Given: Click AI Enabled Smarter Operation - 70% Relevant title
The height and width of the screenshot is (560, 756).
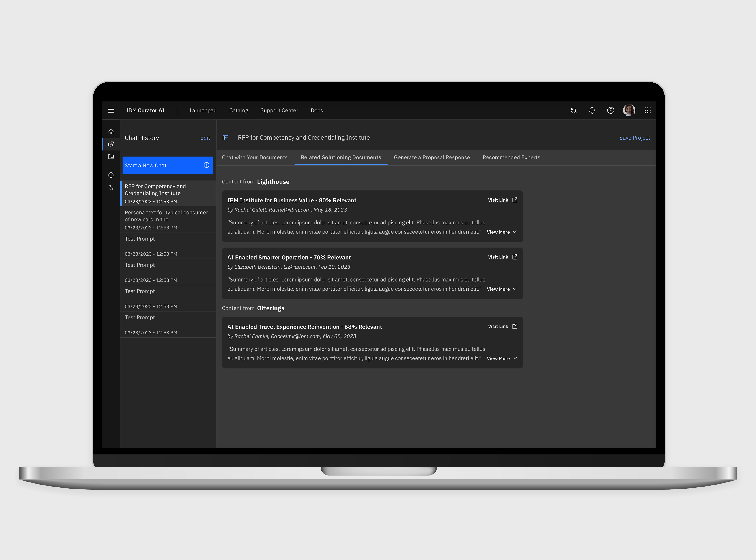Looking at the screenshot, I should click(289, 257).
